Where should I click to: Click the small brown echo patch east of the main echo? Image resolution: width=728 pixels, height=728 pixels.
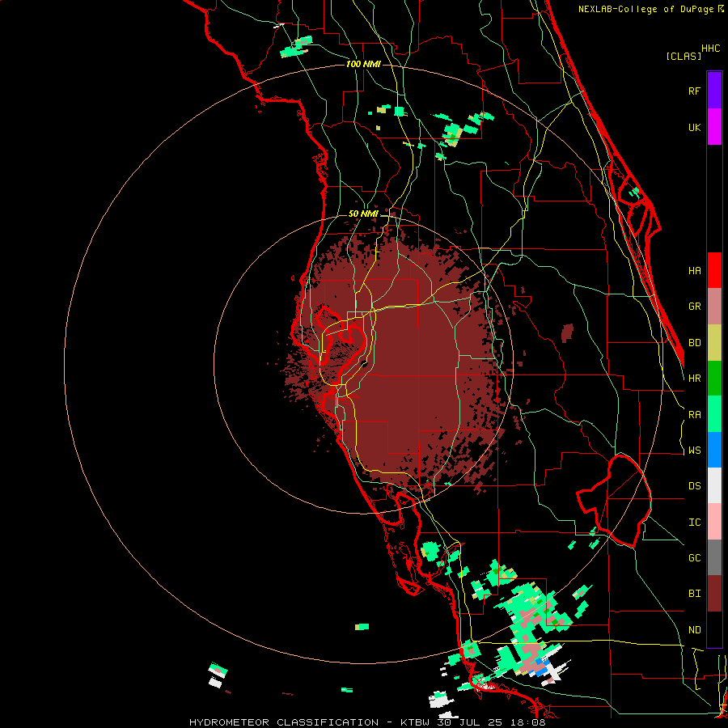567,333
